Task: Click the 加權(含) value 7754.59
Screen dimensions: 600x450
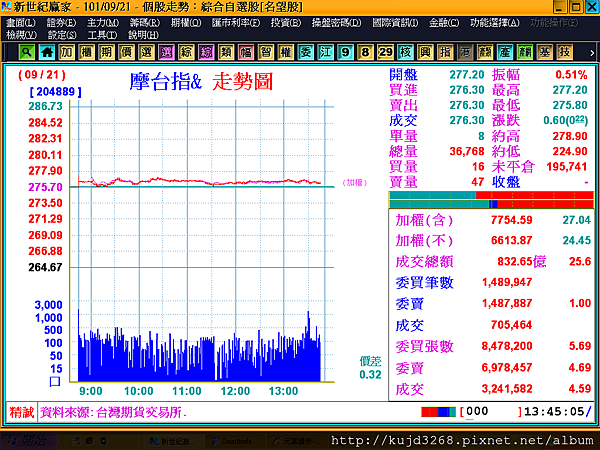Action: click(x=512, y=220)
